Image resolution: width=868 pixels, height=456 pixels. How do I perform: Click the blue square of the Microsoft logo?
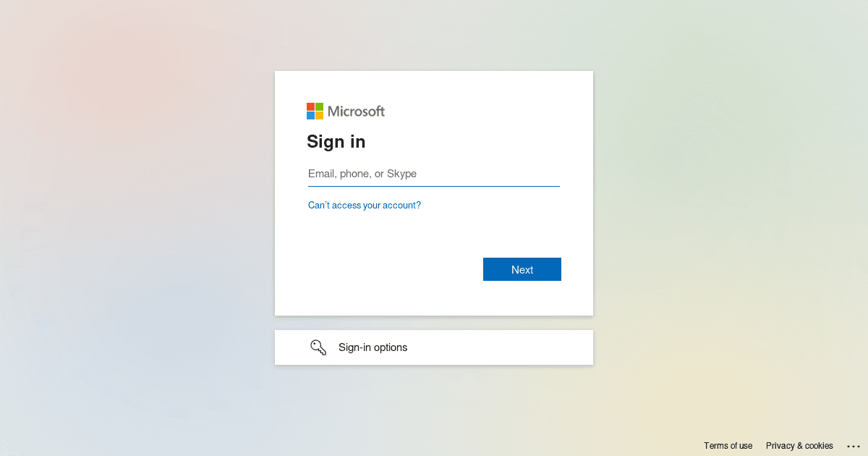pos(310,115)
